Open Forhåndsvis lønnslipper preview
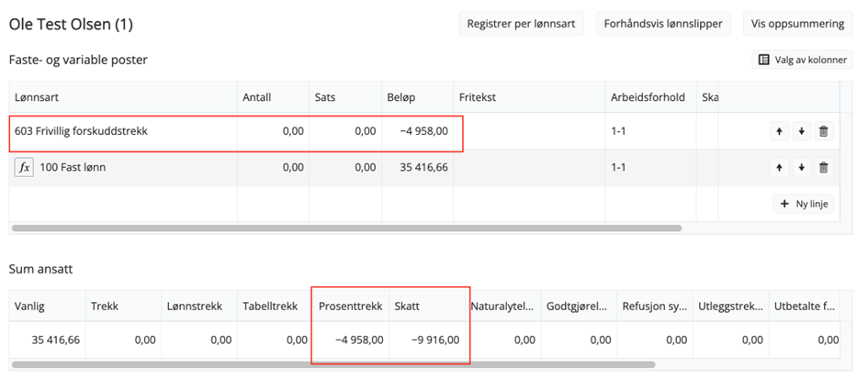This screenshot has width=868, height=379. coord(662,24)
